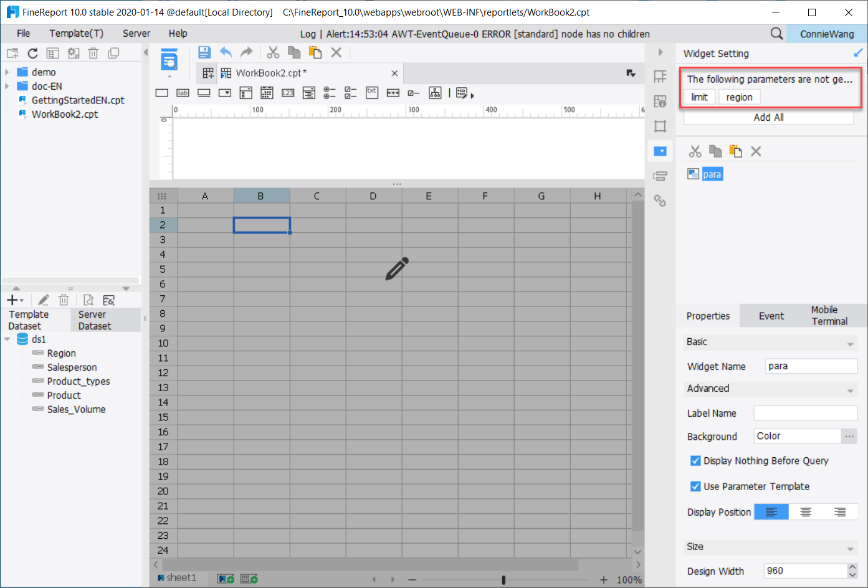This screenshot has height=588, width=868.
Task: Select the Drop-down Box widget tool
Action: (x=225, y=92)
